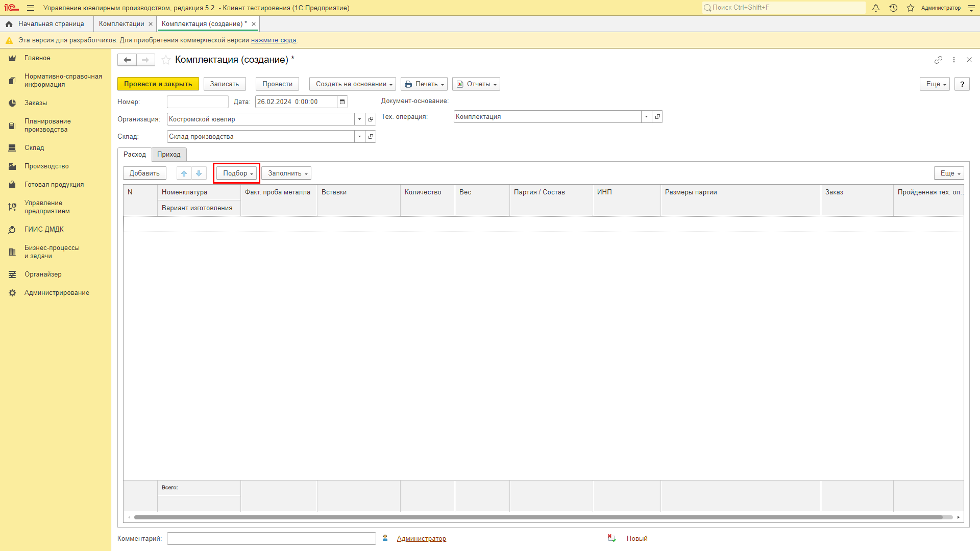Click the Заказы sidebar icon

coord(12,103)
